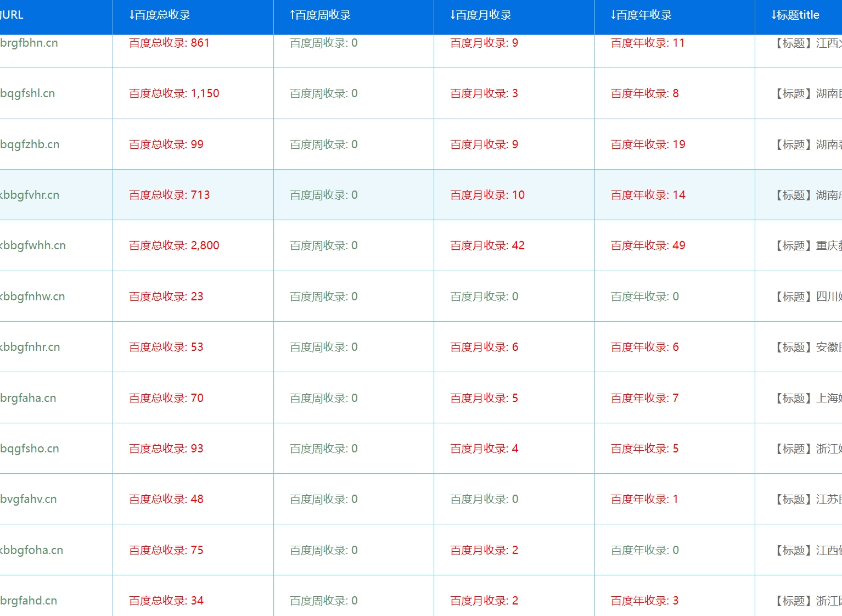Open the bqgfsho.cn URL link
This screenshot has width=842, height=616.
coord(30,449)
